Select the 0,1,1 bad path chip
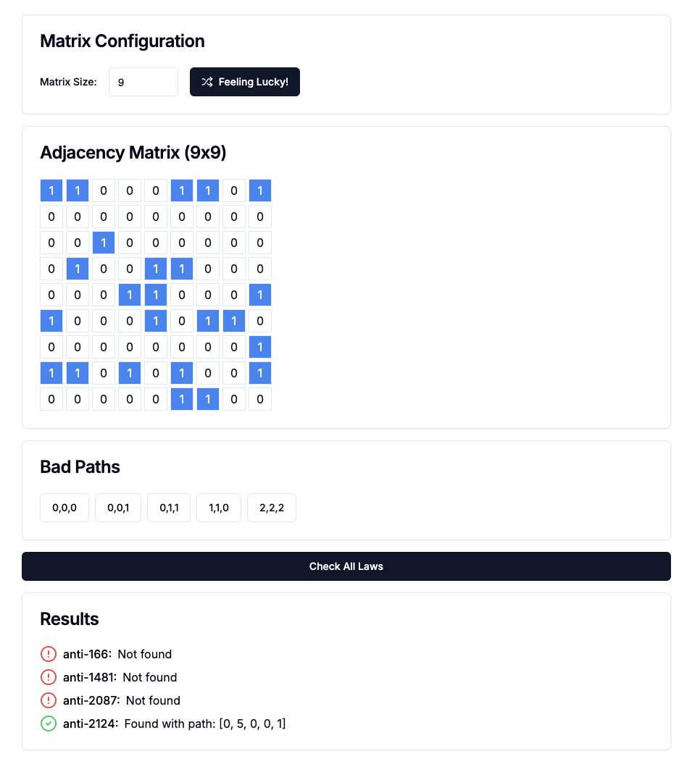This screenshot has height=759, width=700. (169, 508)
